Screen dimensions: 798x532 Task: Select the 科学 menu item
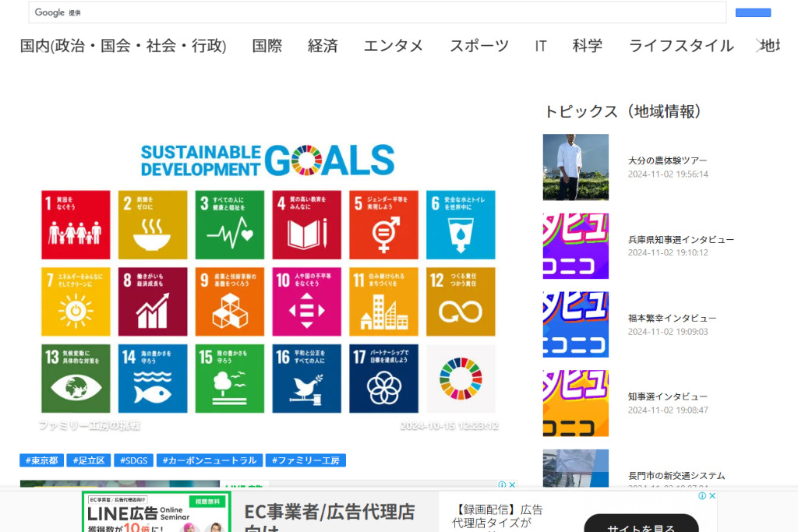[x=588, y=46]
